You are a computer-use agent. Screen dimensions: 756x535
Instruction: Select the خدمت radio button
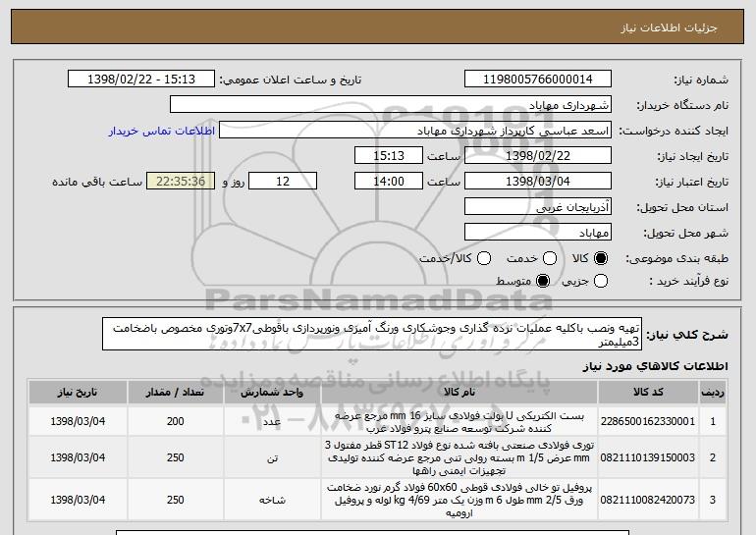[x=550, y=258]
